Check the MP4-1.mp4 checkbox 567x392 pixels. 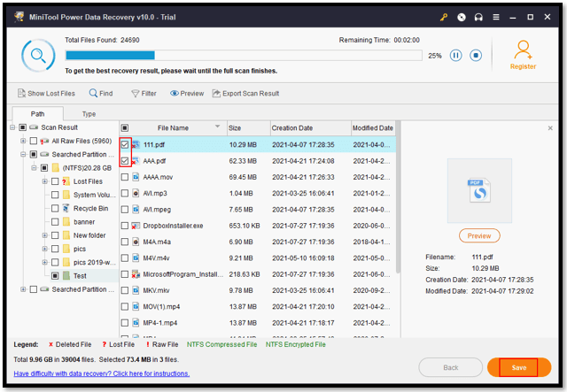[x=125, y=323]
